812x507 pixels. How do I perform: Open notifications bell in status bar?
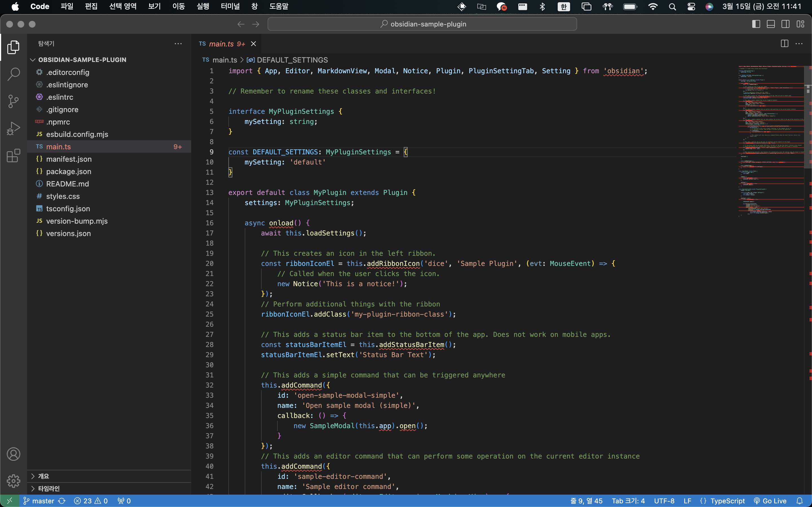(800, 501)
